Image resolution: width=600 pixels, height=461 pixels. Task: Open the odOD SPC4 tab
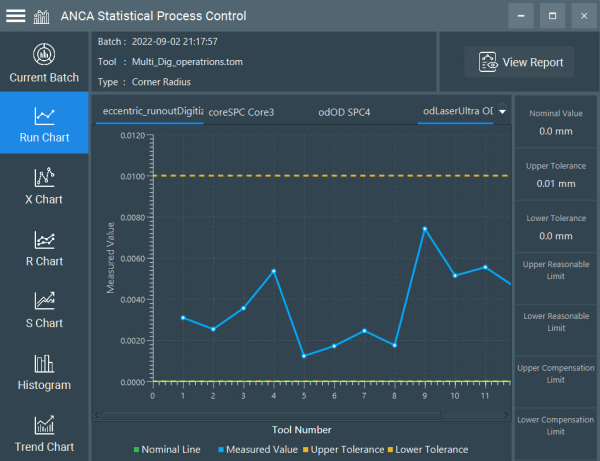[x=345, y=112]
